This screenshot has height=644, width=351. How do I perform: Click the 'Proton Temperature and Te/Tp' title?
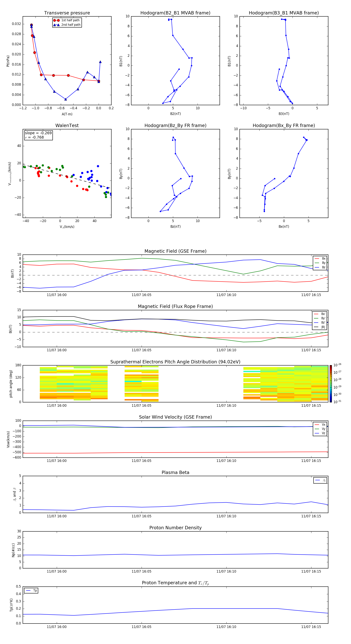tap(175, 583)
